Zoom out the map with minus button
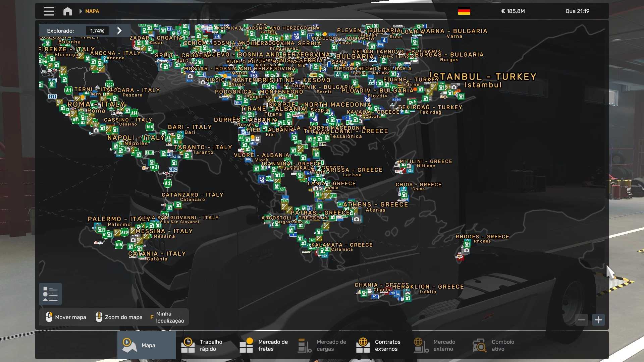The image size is (644, 362). pyautogui.click(x=582, y=320)
